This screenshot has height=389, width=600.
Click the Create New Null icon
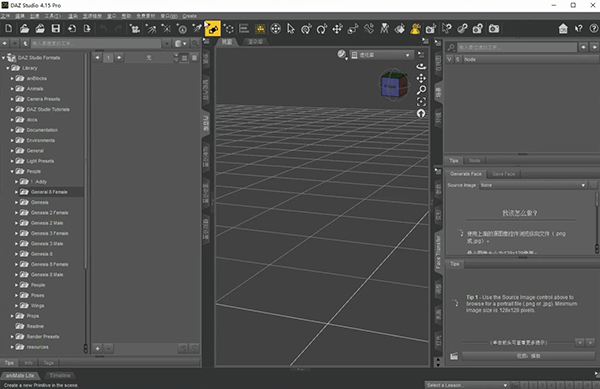[x=229, y=29]
